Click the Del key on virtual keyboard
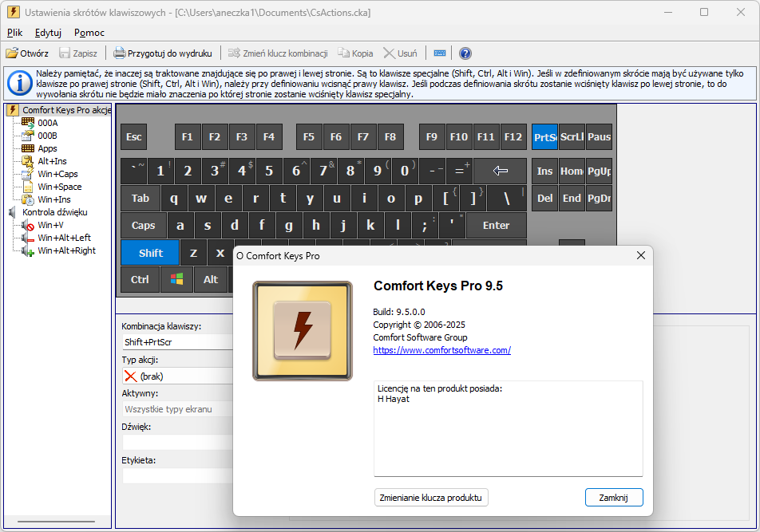 click(x=544, y=198)
